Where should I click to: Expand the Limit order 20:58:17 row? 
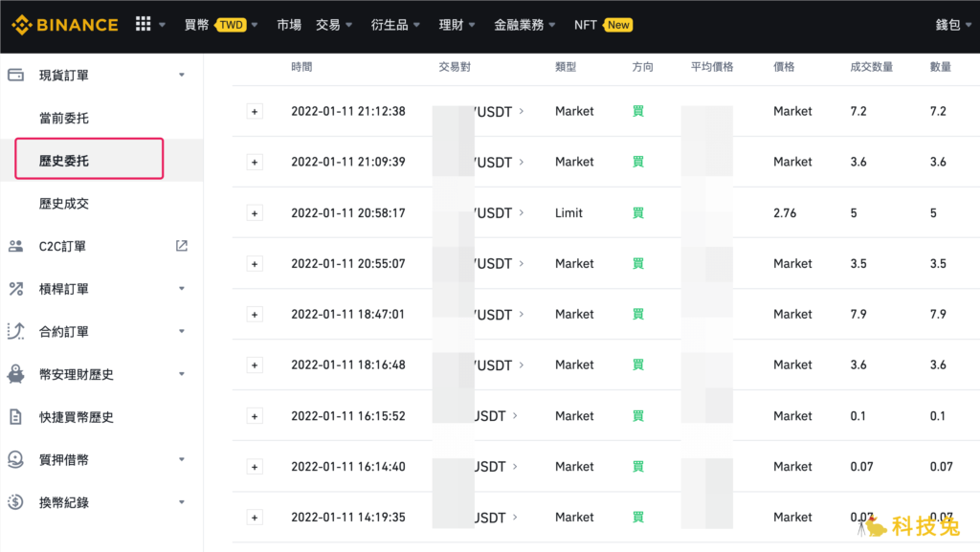coord(255,213)
